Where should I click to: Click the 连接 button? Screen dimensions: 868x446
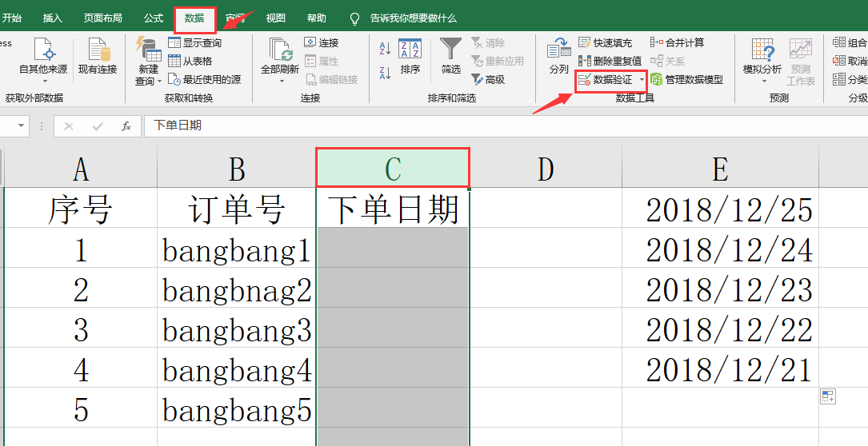coord(322,42)
